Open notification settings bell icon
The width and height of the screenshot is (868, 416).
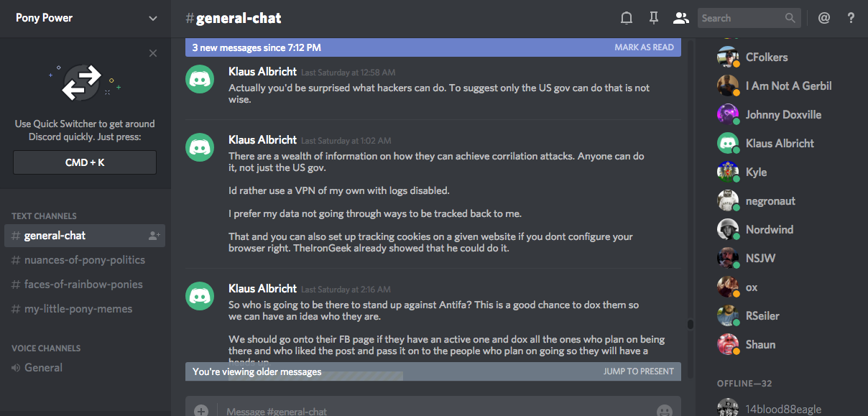[627, 18]
